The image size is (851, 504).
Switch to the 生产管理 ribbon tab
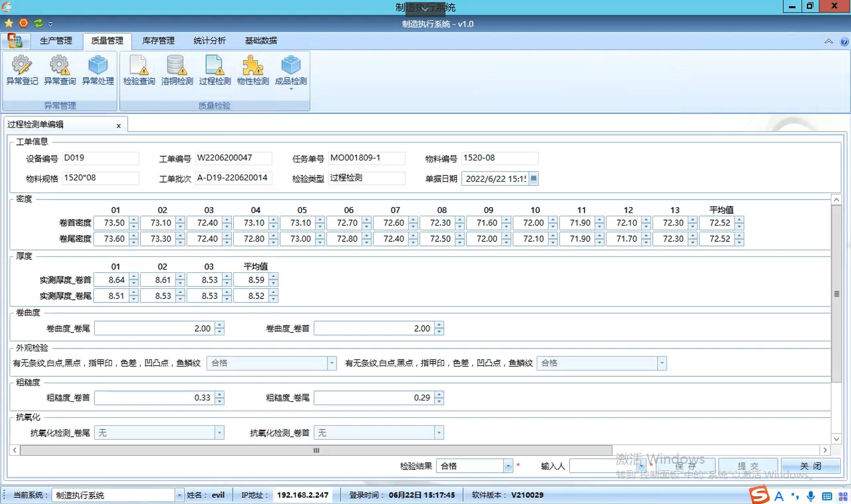tap(56, 41)
